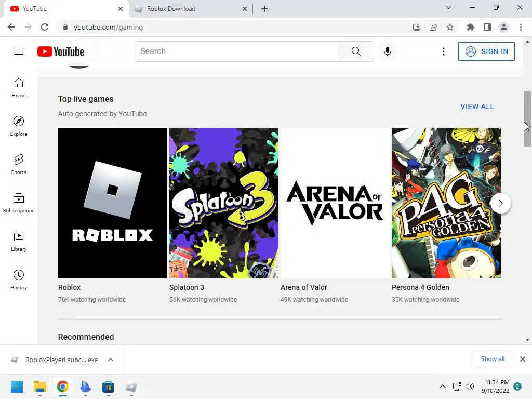Open YouTube settings three-dot menu
Image resolution: width=532 pixels, height=399 pixels.
pos(444,51)
